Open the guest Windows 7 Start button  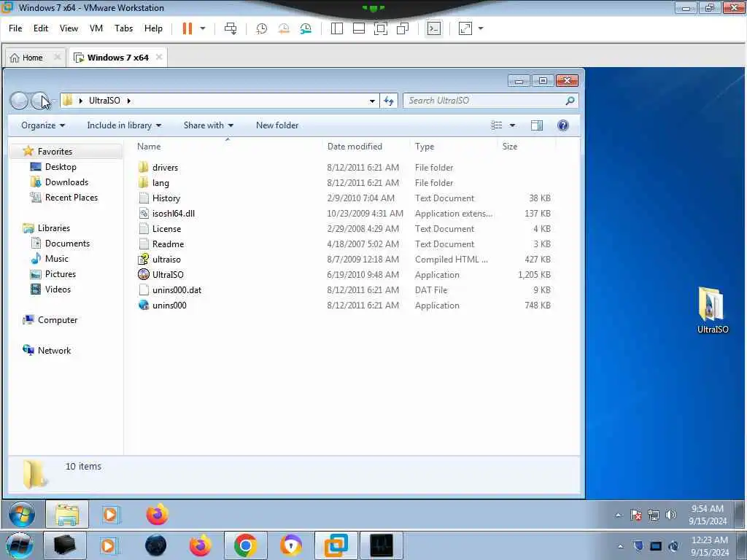[22, 515]
